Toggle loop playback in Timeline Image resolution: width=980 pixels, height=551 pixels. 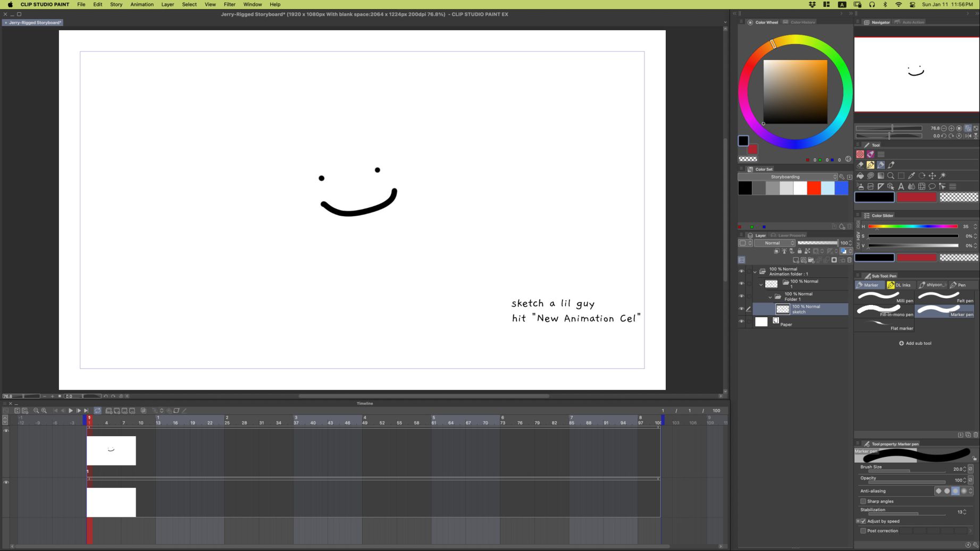97,411
